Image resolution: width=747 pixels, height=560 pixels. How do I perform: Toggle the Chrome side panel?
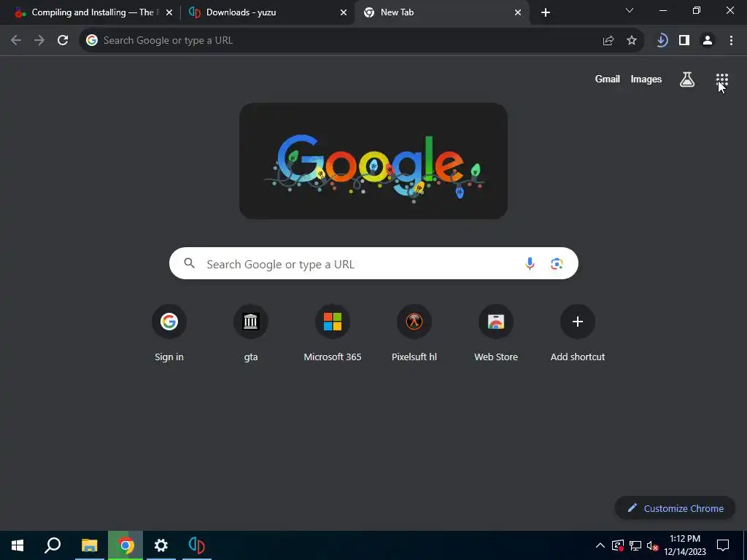684,41
